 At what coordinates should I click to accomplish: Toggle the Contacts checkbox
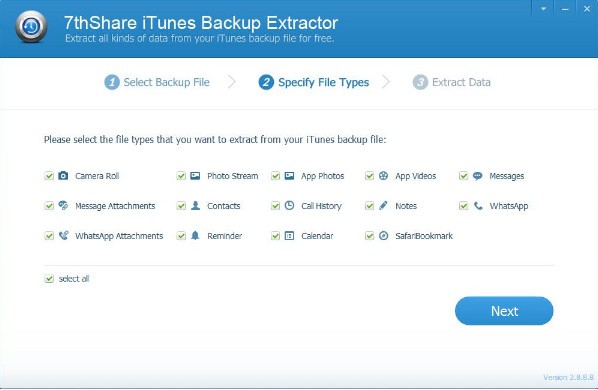181,206
